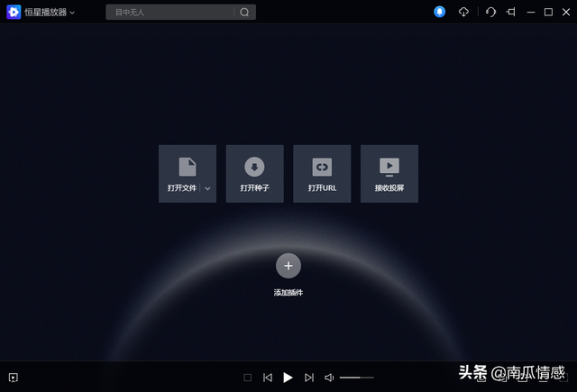This screenshot has width=577, height=392.
Task: Click the magnifier search icon
Action: (x=244, y=13)
